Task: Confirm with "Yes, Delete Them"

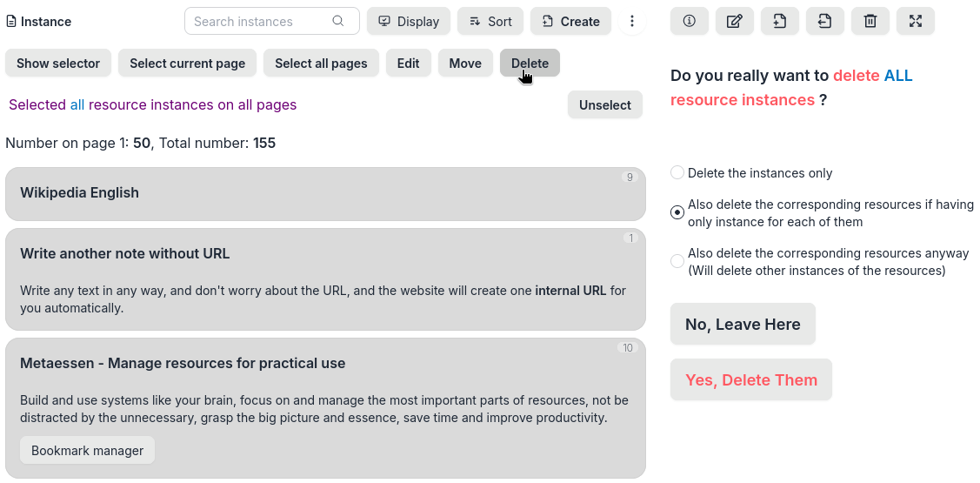Action: pos(751,379)
